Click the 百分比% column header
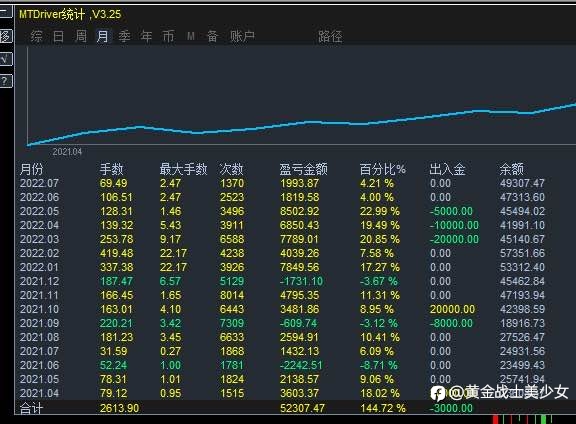 coord(382,169)
